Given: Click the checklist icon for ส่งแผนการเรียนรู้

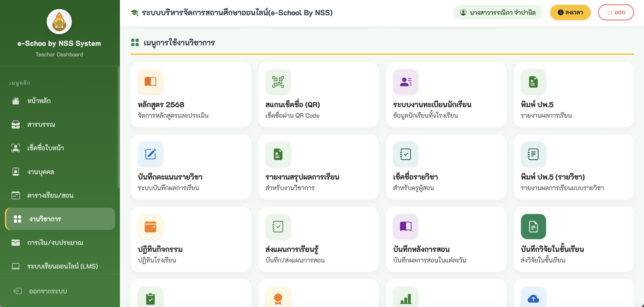Looking at the screenshot, I should 278,227.
